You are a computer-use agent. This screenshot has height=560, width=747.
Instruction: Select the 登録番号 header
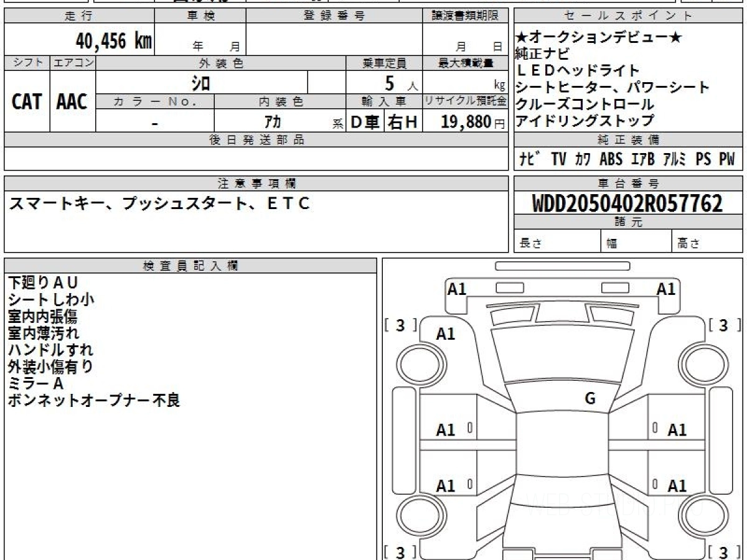[x=334, y=16]
